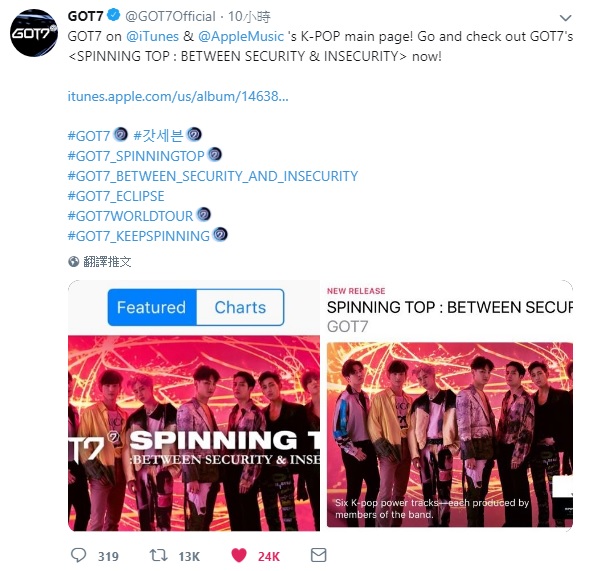This screenshot has height=571, width=589.
Task: Select the Featured tab in image
Action: (x=152, y=307)
